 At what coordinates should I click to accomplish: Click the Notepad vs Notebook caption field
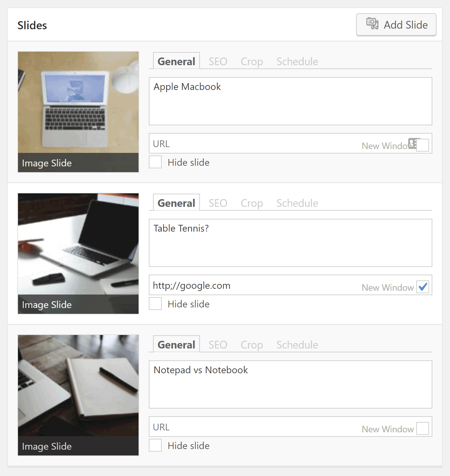click(x=291, y=384)
